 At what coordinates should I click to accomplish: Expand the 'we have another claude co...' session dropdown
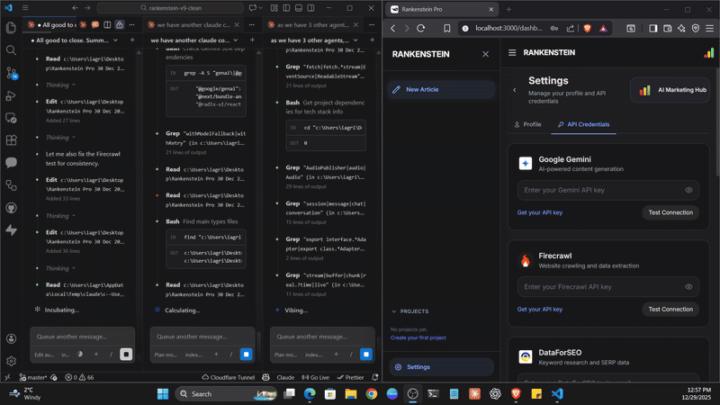point(236,40)
